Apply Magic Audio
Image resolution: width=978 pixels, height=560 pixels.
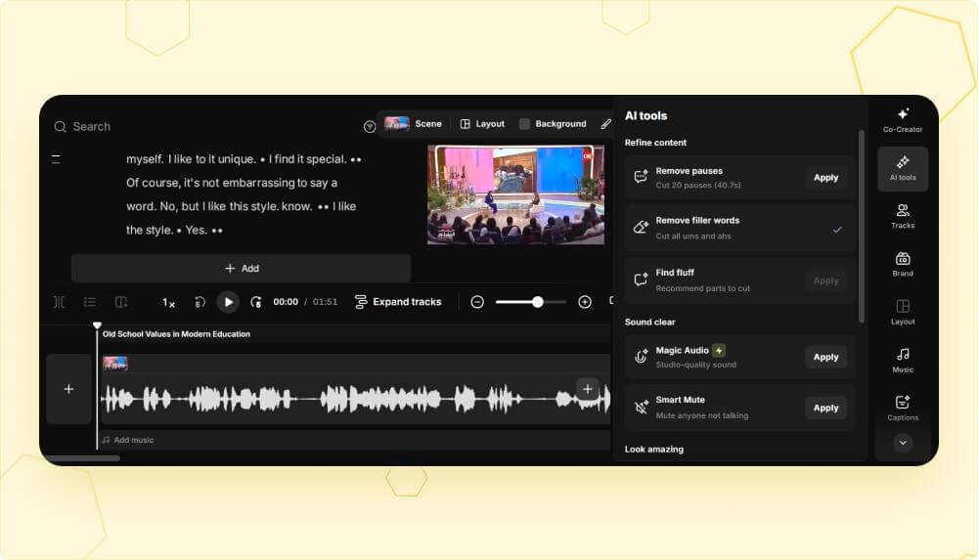click(825, 357)
